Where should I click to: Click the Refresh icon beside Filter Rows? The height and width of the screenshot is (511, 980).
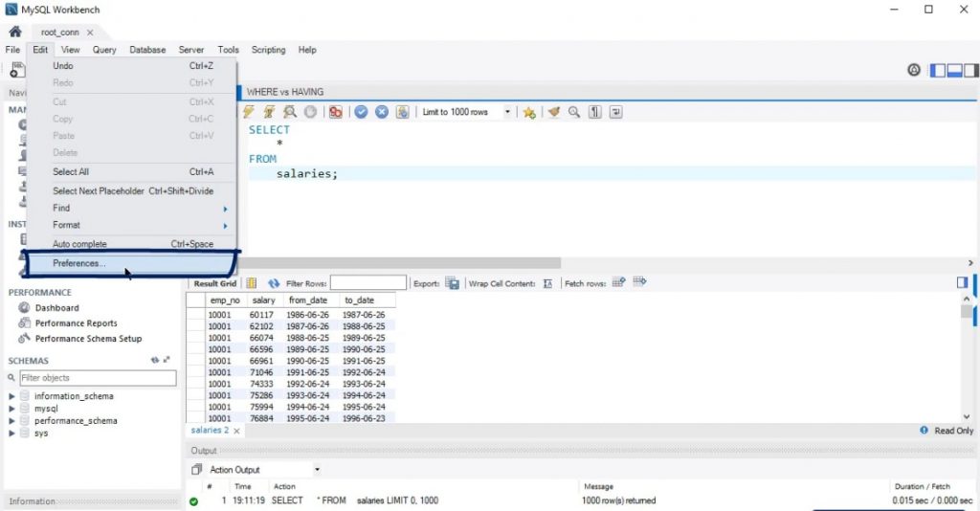pyautogui.click(x=274, y=283)
